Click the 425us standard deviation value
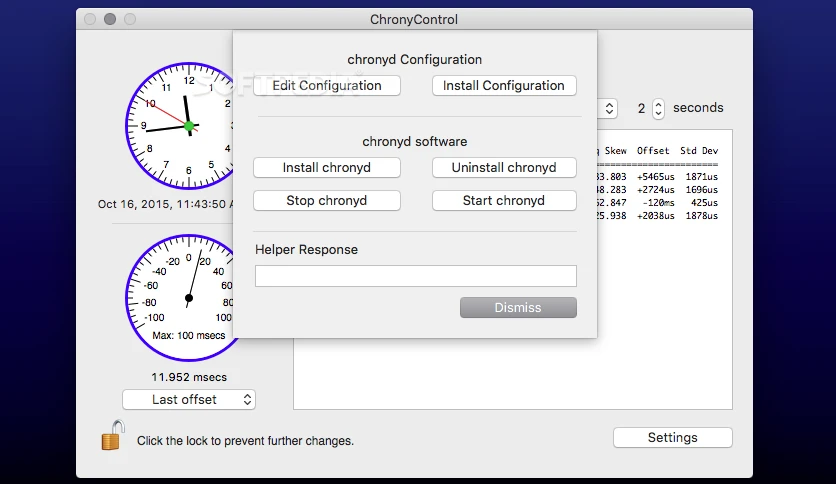This screenshot has width=836, height=484. click(704, 203)
